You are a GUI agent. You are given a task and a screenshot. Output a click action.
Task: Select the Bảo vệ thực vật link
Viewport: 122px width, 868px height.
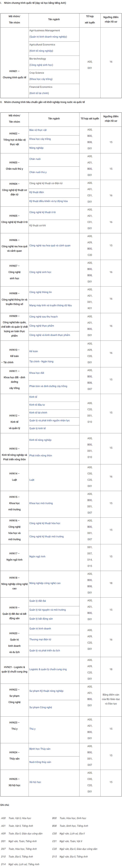tap(38, 130)
